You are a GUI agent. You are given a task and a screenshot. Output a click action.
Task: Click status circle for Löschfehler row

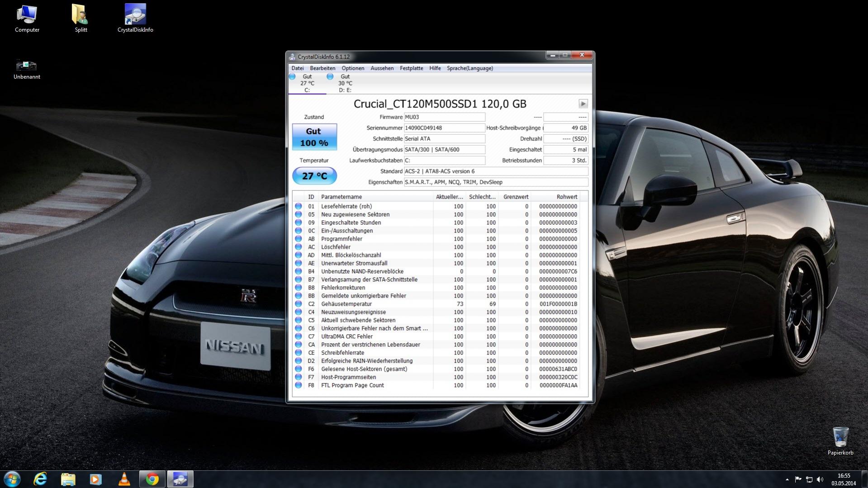coord(299,247)
